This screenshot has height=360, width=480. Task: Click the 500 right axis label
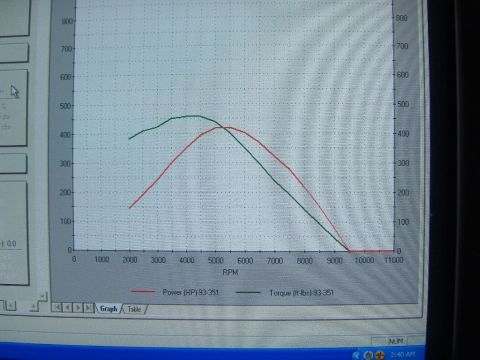403,104
